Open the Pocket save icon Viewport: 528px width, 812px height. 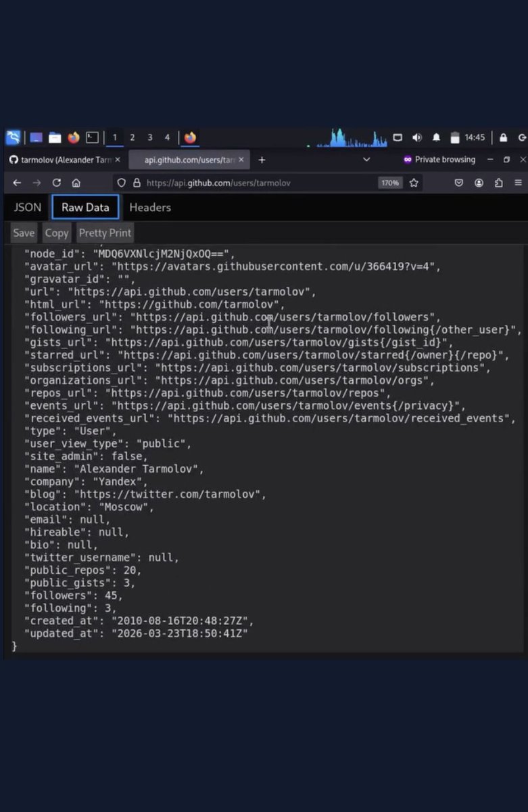[458, 183]
